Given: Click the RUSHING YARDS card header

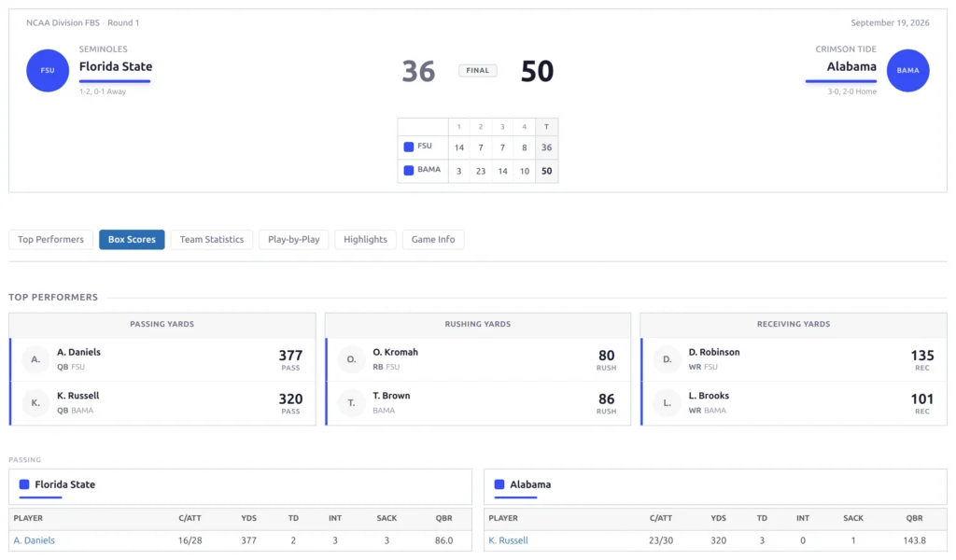Looking at the screenshot, I should (x=477, y=324).
